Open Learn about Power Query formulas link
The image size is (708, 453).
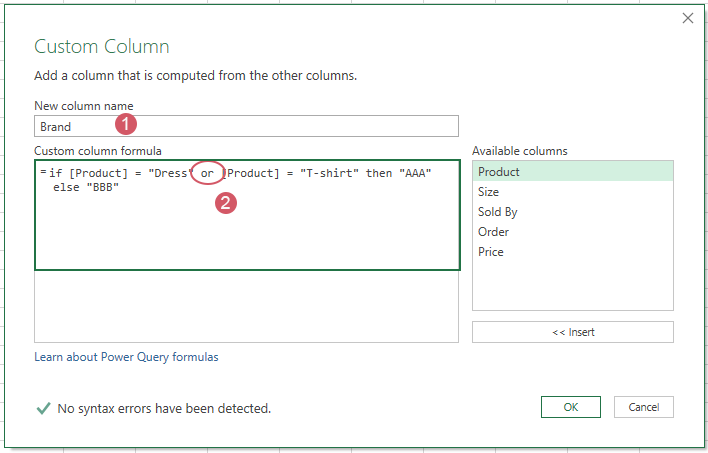tap(126, 357)
